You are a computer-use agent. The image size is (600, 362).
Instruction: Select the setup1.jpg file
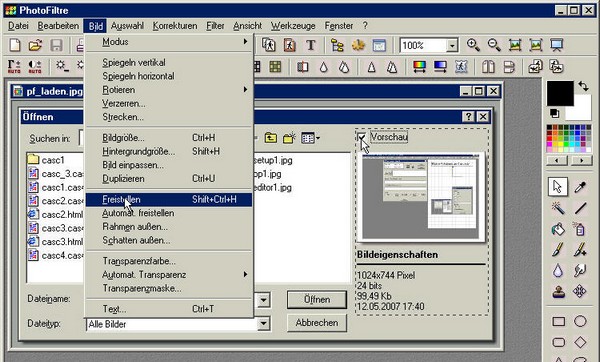pyautogui.click(x=273, y=160)
